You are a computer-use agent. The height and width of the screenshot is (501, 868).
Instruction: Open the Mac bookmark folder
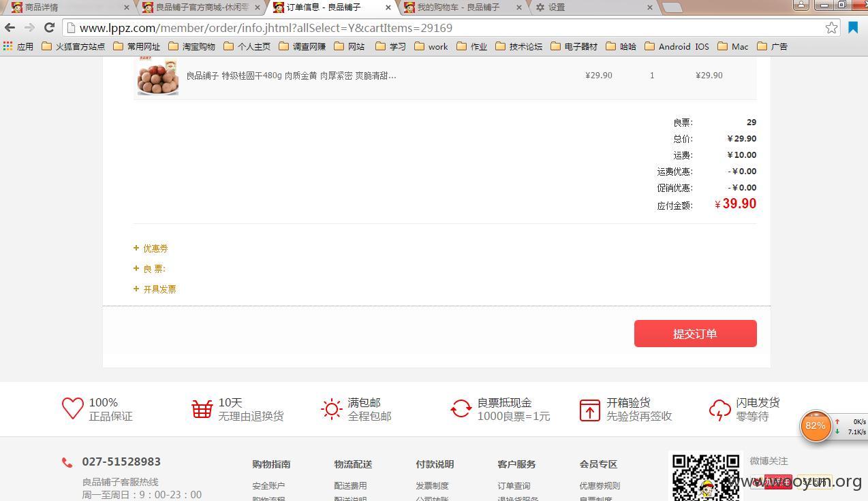tap(733, 46)
